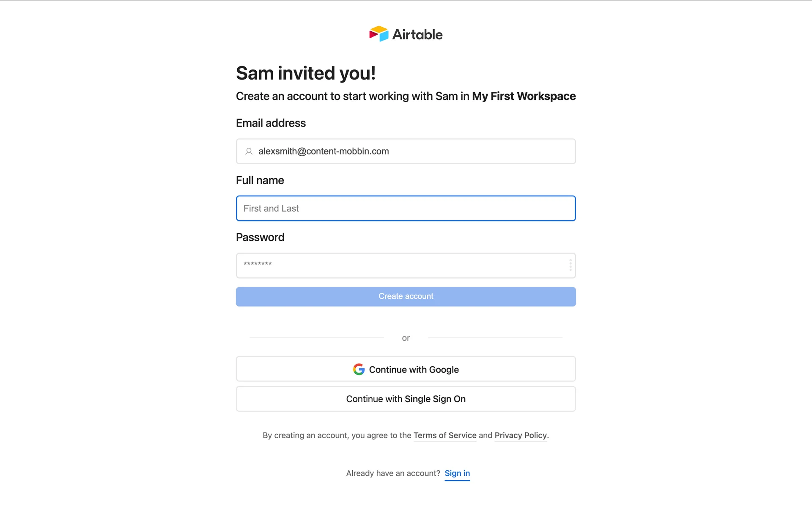Click the Email address label
812x508 pixels.
pos(271,123)
